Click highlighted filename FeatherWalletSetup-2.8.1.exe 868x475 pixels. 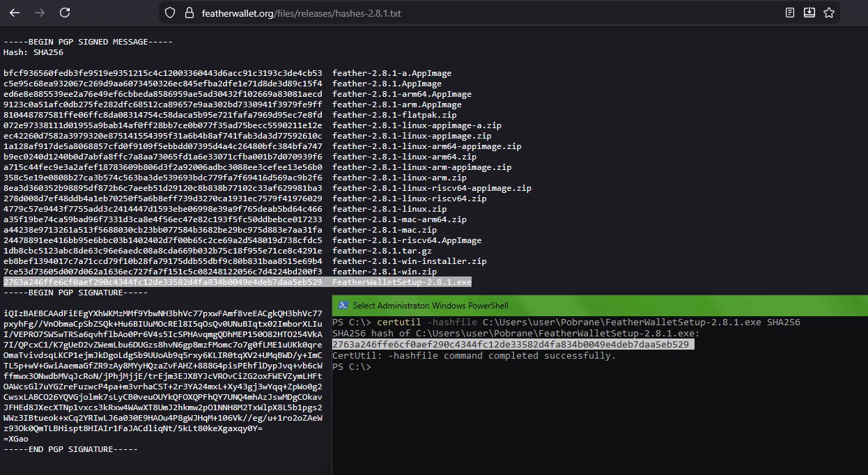click(402, 282)
